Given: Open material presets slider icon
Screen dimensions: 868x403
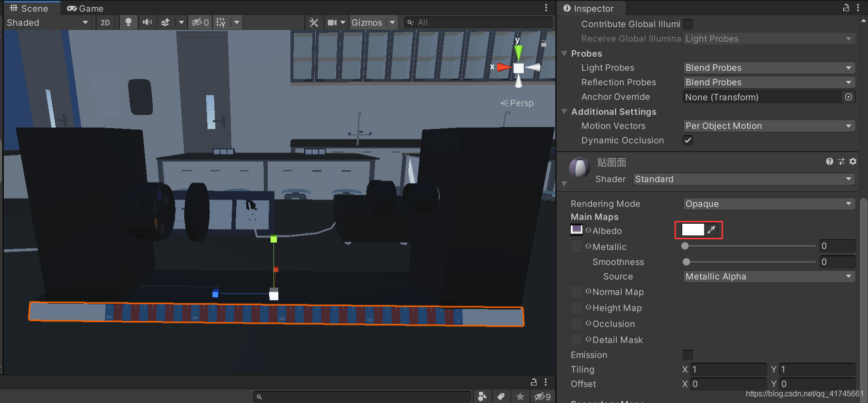Looking at the screenshot, I should (x=841, y=161).
